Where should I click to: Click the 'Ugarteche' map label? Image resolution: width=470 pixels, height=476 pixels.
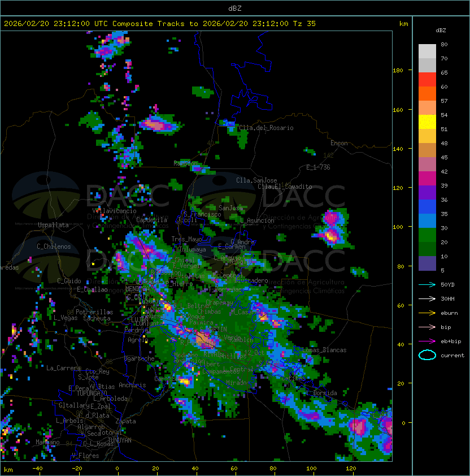[140, 358]
